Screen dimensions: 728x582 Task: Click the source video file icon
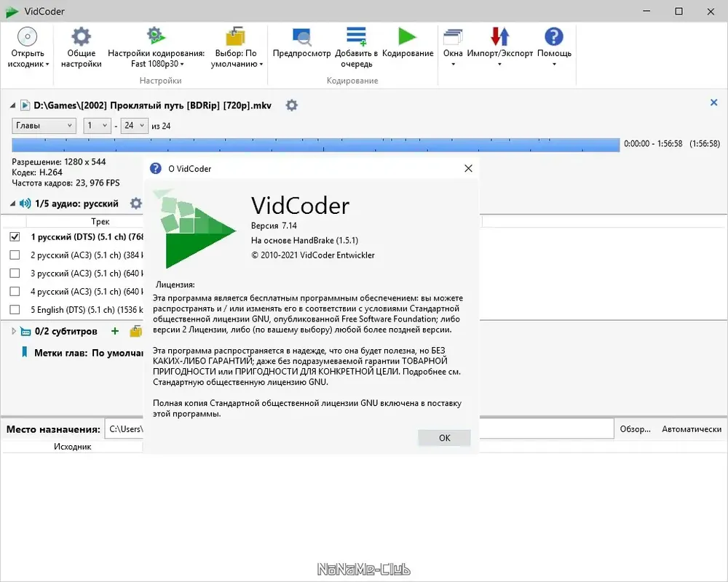click(25, 105)
